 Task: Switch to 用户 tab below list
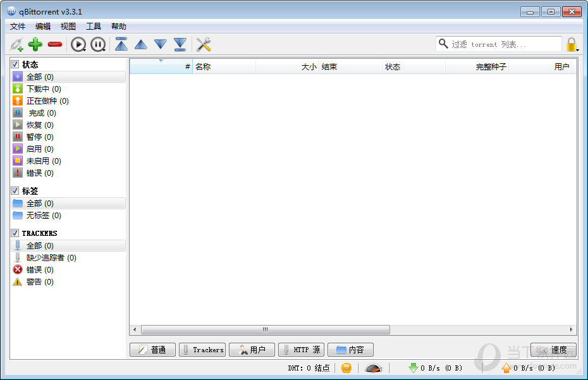252,350
